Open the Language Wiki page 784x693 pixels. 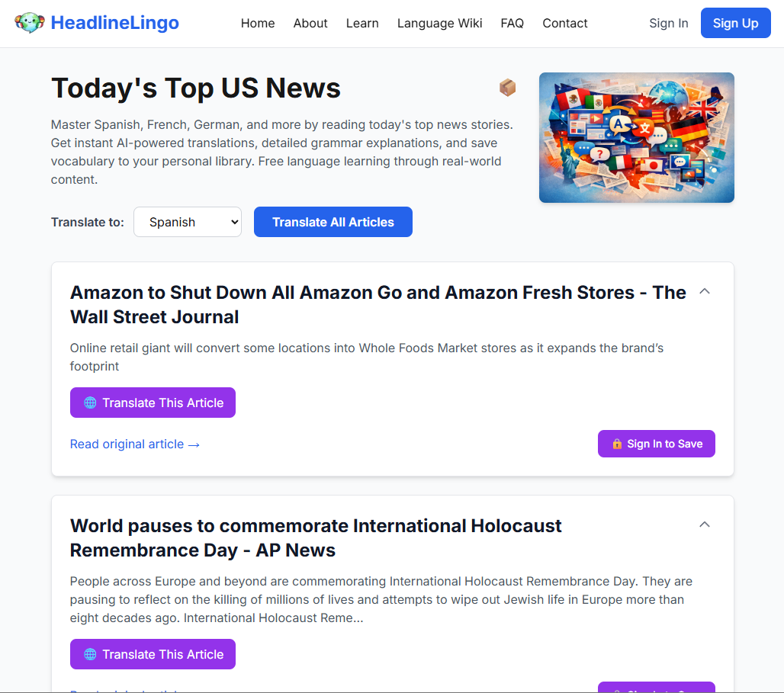tap(439, 23)
